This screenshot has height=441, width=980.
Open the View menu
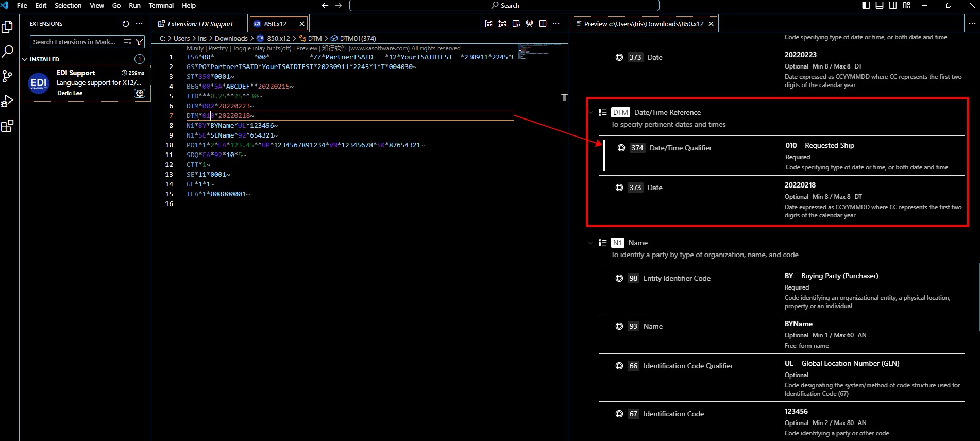coord(97,5)
